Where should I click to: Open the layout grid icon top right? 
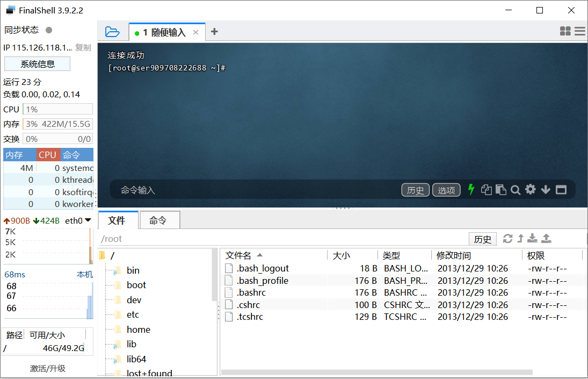coord(565,31)
